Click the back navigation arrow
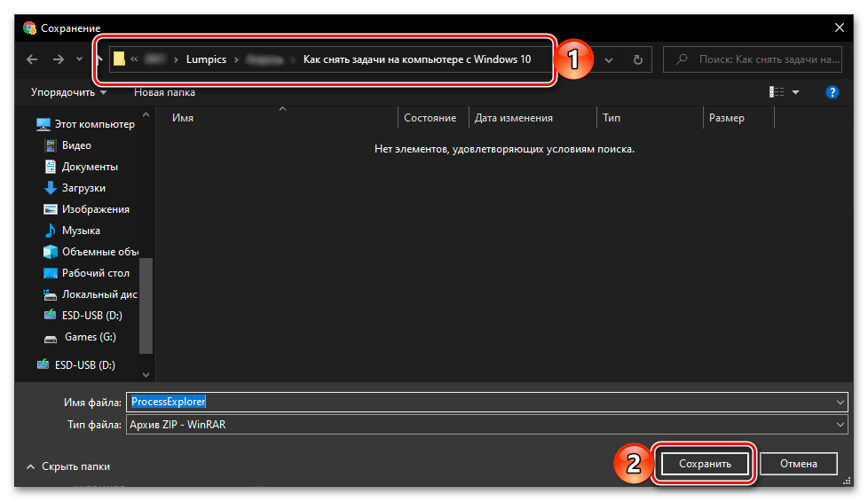Image resolution: width=868 pixels, height=501 pixels. [32, 60]
